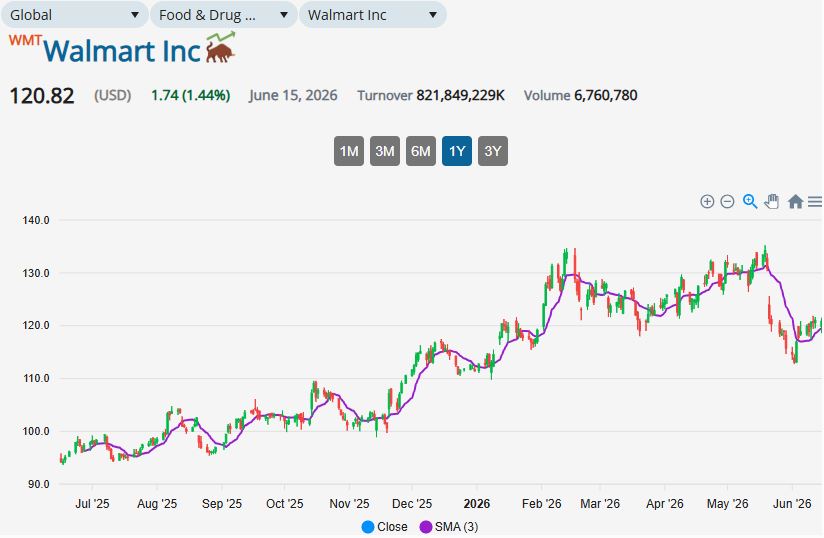Click the 120.0 y-axis label
The width and height of the screenshot is (824, 538).
tap(36, 326)
